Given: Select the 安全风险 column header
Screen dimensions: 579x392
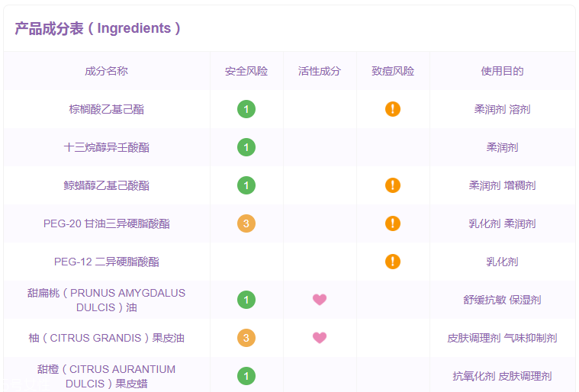Looking at the screenshot, I should tap(246, 71).
